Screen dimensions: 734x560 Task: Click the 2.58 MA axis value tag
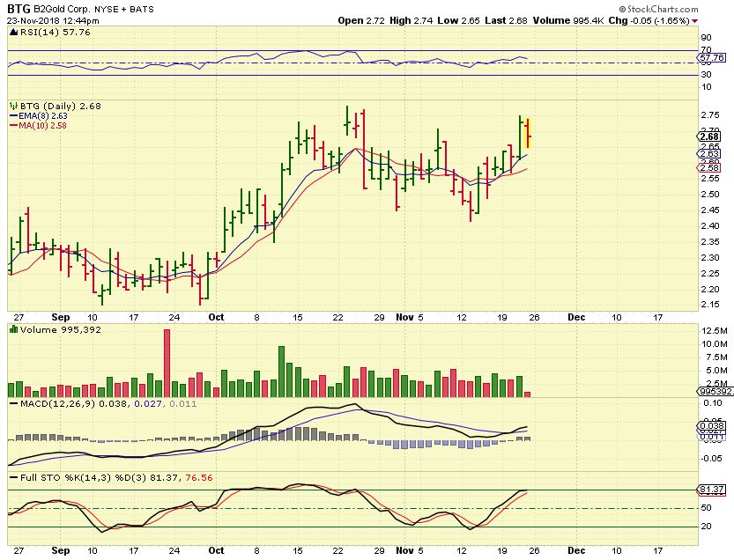(x=709, y=167)
